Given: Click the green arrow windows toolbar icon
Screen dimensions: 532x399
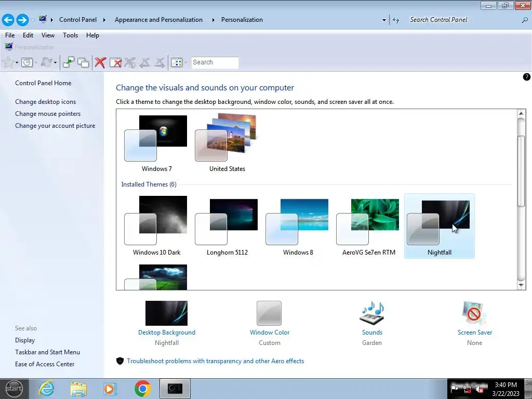Looking at the screenshot, I should (x=68, y=62).
